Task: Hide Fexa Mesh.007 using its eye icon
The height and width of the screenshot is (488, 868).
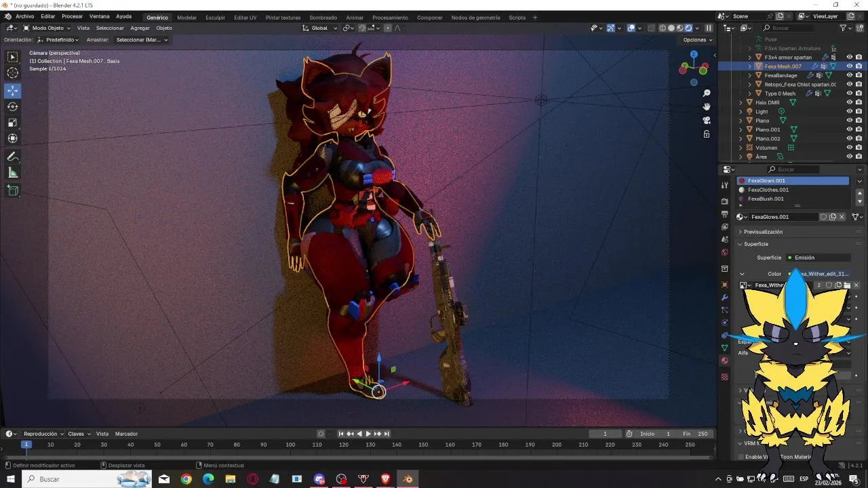Action: point(850,66)
